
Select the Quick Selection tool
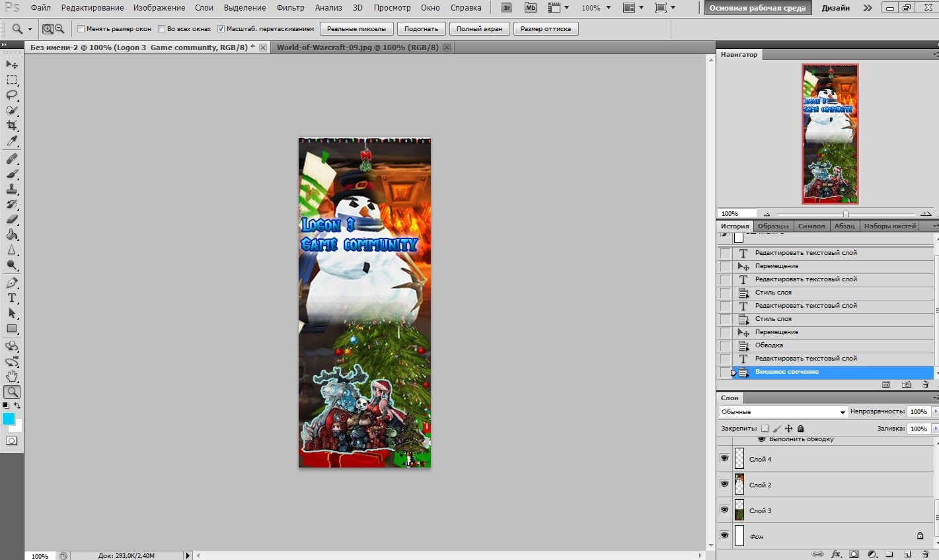click(x=12, y=110)
